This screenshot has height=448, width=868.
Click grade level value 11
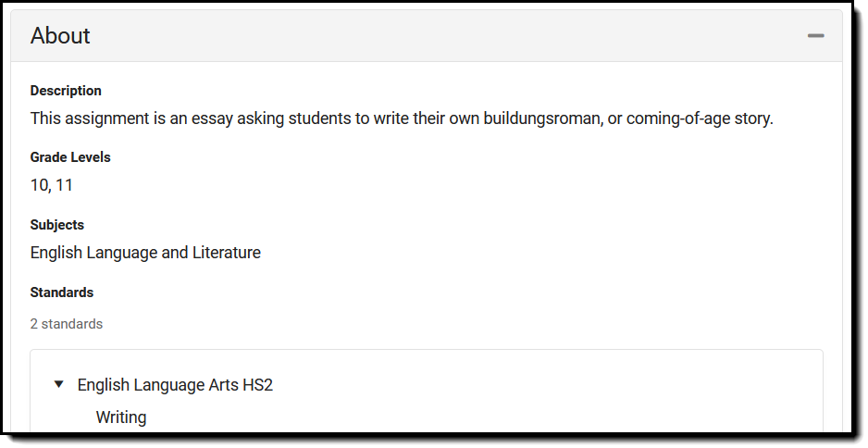click(64, 185)
